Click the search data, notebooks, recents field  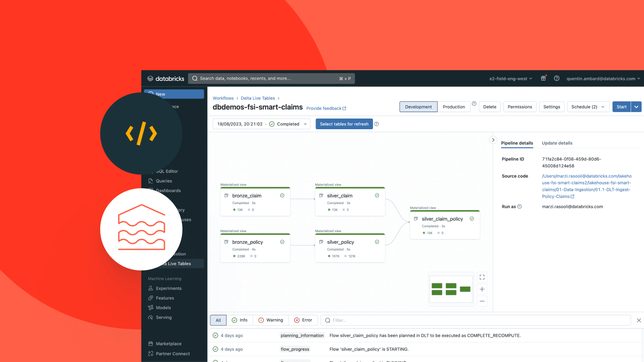pyautogui.click(x=271, y=79)
